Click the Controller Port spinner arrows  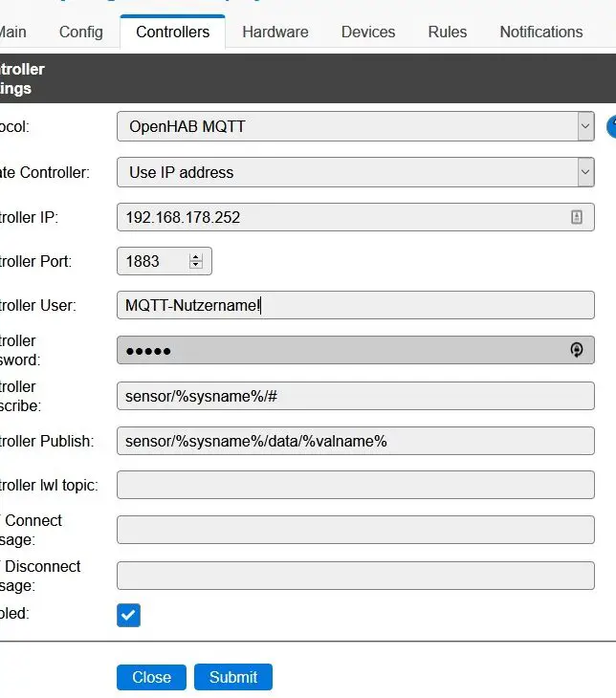pyautogui.click(x=196, y=261)
